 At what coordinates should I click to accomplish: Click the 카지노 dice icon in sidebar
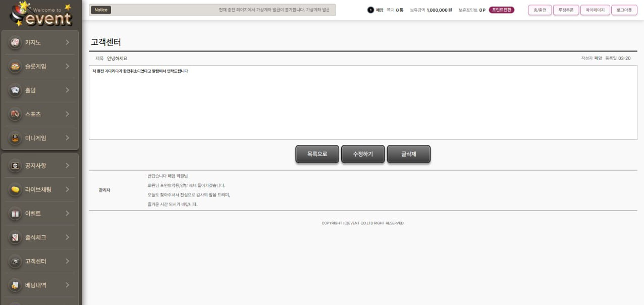(15, 42)
